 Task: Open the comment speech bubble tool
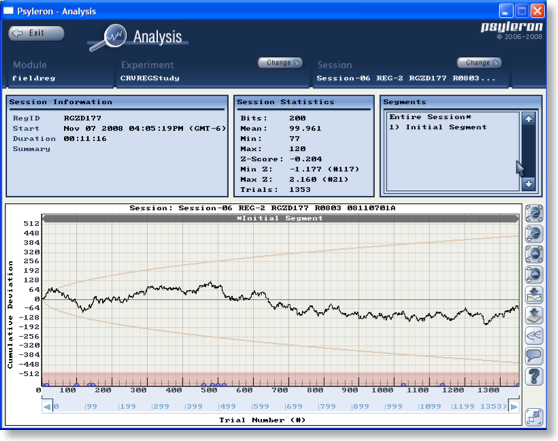[534, 356]
